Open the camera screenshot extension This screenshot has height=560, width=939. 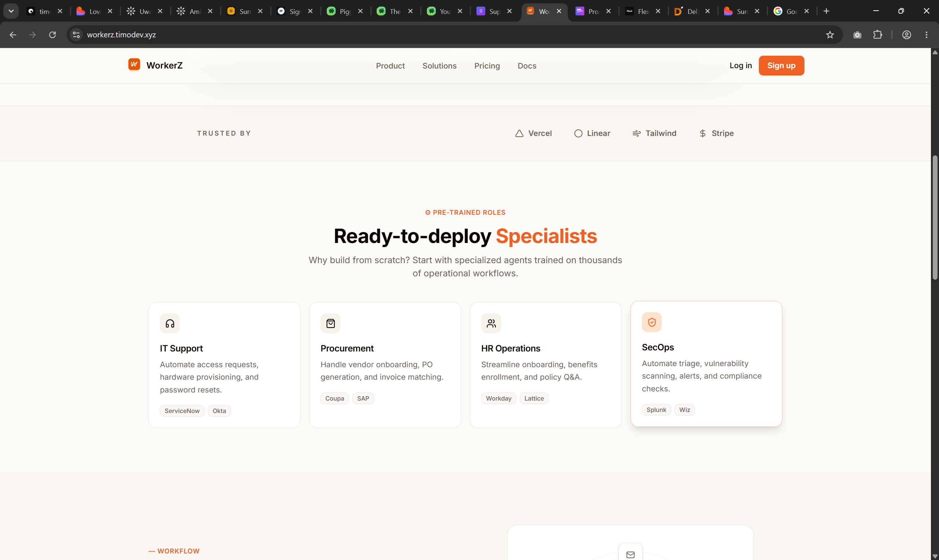[x=857, y=35]
